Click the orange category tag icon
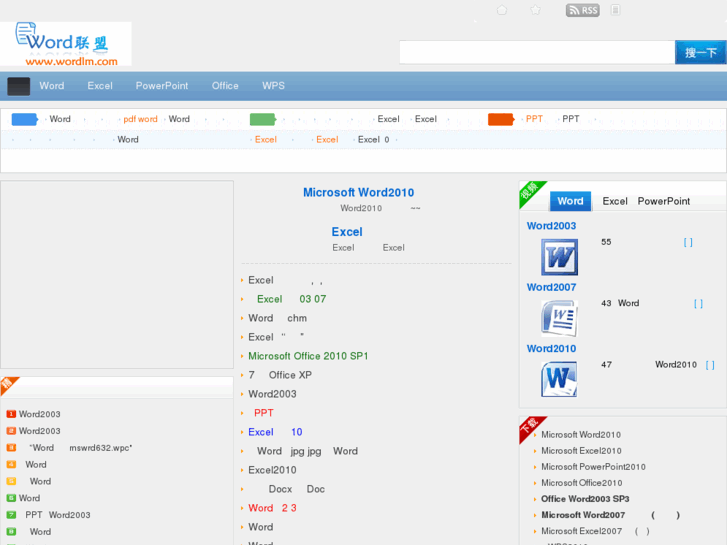The image size is (727, 545). click(501, 119)
